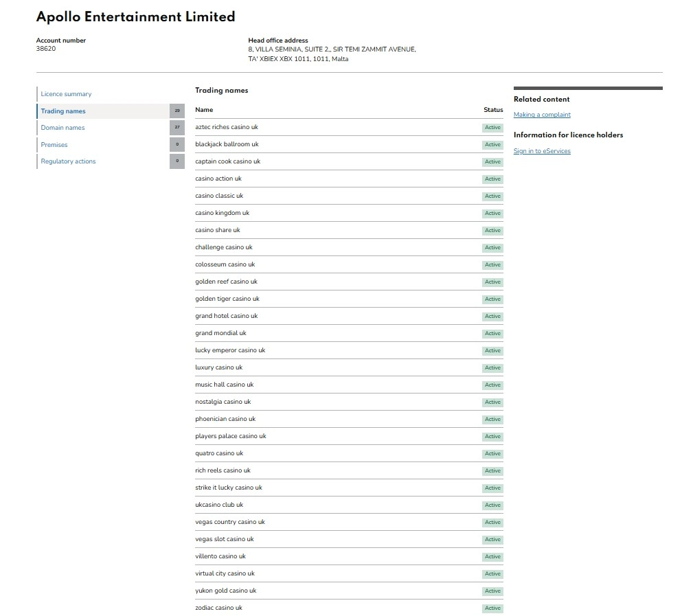
Task: Click 'casino action uk' entry
Action: coord(218,179)
